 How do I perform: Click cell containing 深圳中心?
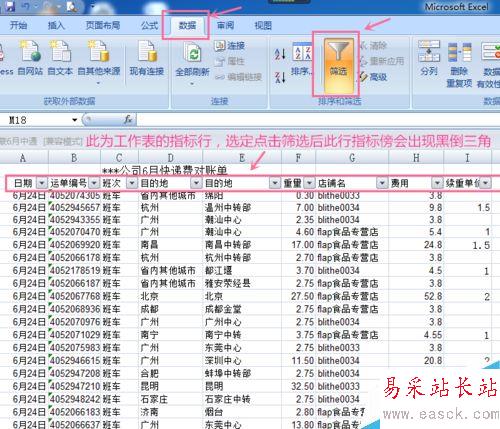(243, 361)
